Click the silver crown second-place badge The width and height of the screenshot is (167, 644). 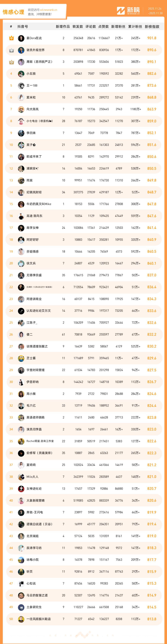click(11, 50)
